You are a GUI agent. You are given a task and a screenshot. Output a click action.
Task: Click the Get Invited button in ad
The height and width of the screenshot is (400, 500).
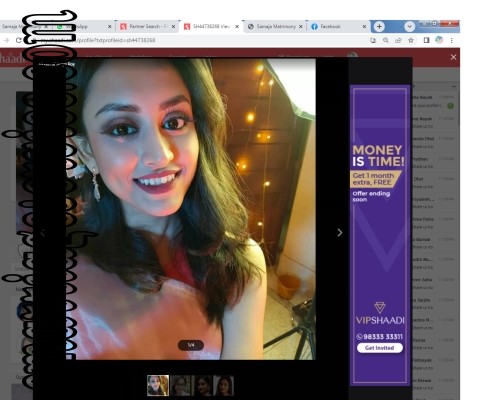(x=380, y=348)
